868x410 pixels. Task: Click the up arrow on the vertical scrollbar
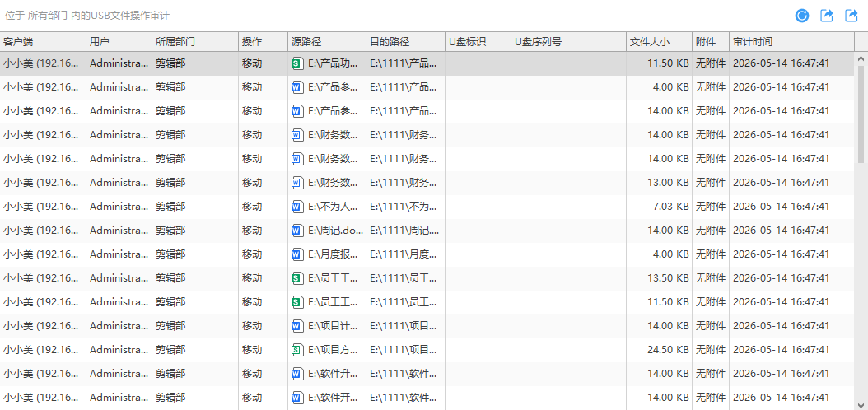pos(861,58)
